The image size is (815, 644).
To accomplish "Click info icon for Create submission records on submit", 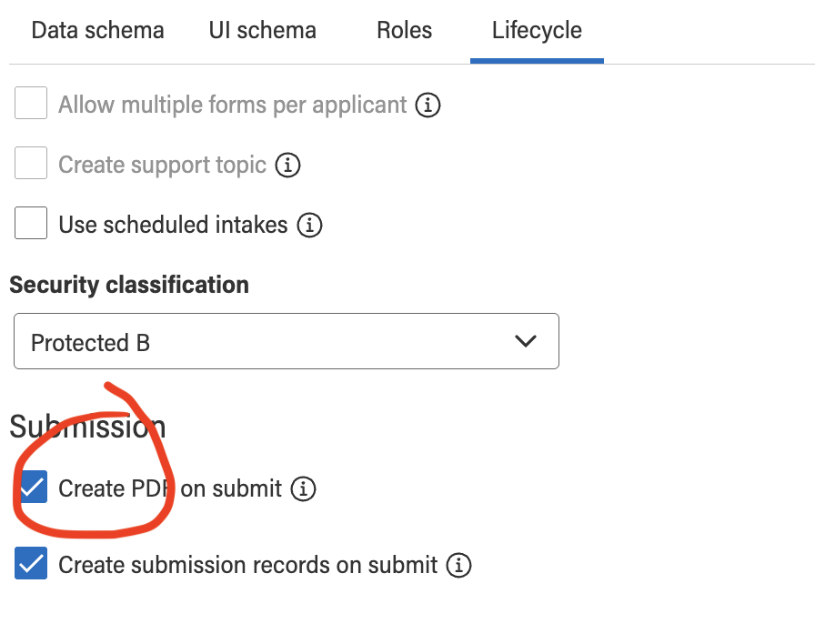I will 458,565.
